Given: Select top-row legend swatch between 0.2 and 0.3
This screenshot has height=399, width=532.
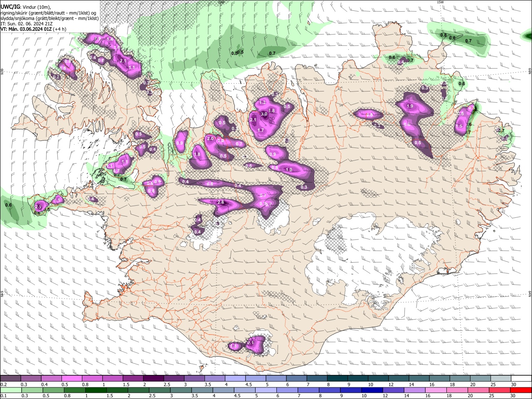Looking at the screenshot, I should [x=10, y=379].
